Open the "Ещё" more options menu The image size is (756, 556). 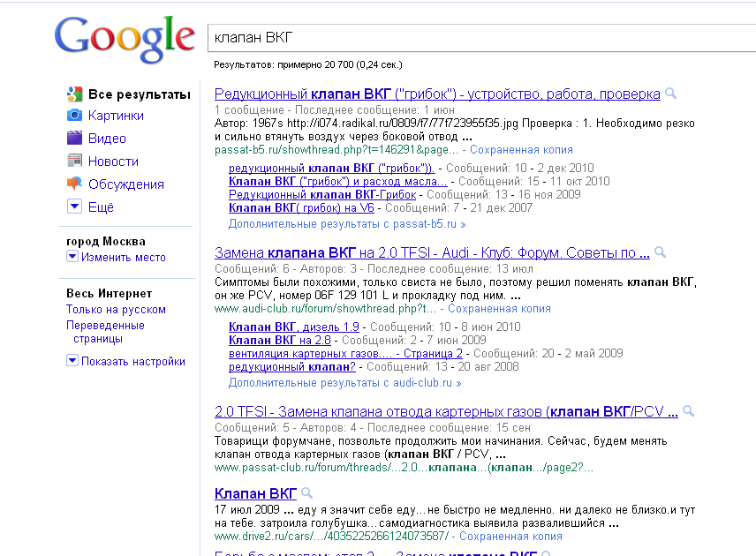pos(101,207)
